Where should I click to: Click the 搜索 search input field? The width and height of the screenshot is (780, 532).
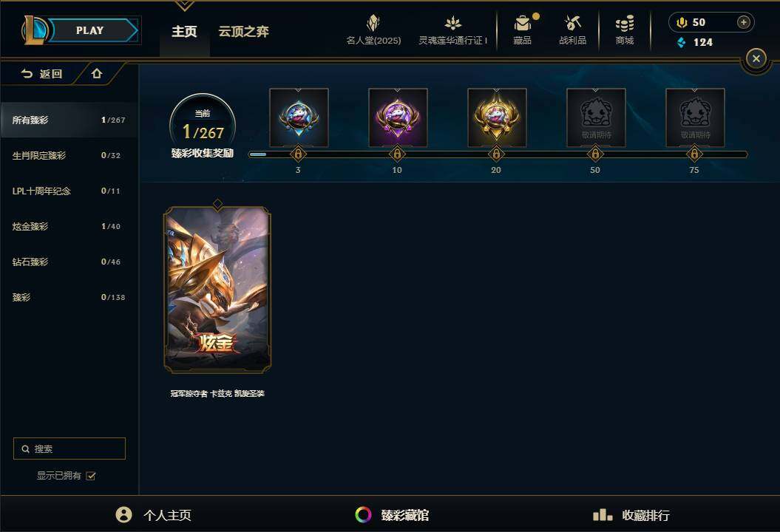(x=69, y=449)
